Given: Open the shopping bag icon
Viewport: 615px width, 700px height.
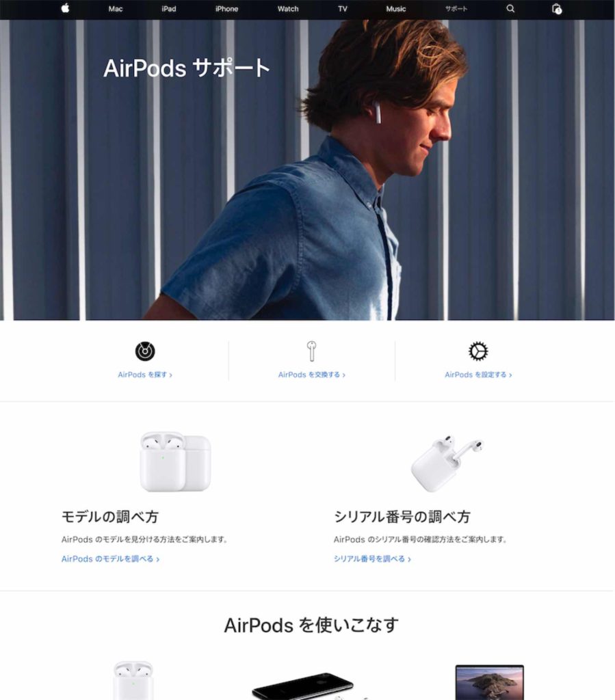Looking at the screenshot, I should (x=556, y=8).
